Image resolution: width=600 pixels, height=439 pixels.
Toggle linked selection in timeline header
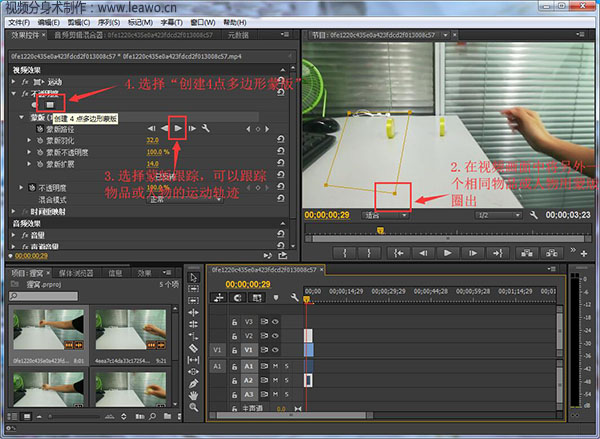pyautogui.click(x=257, y=297)
